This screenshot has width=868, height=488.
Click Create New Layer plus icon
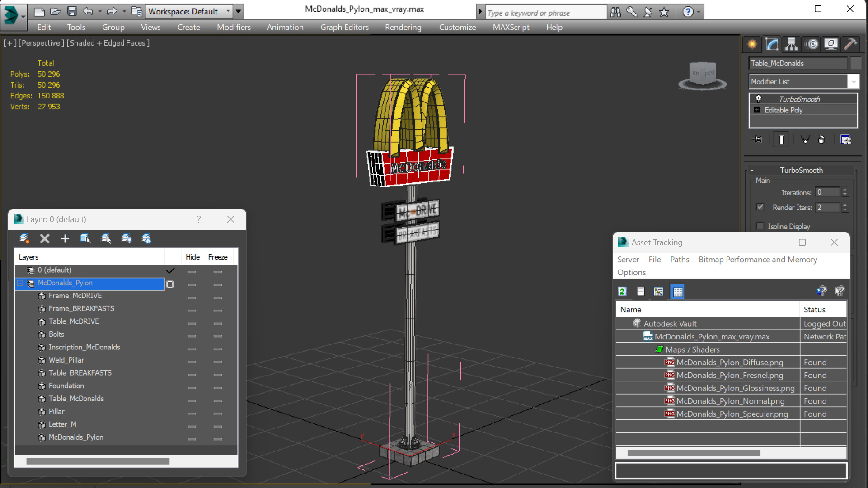[x=65, y=238]
